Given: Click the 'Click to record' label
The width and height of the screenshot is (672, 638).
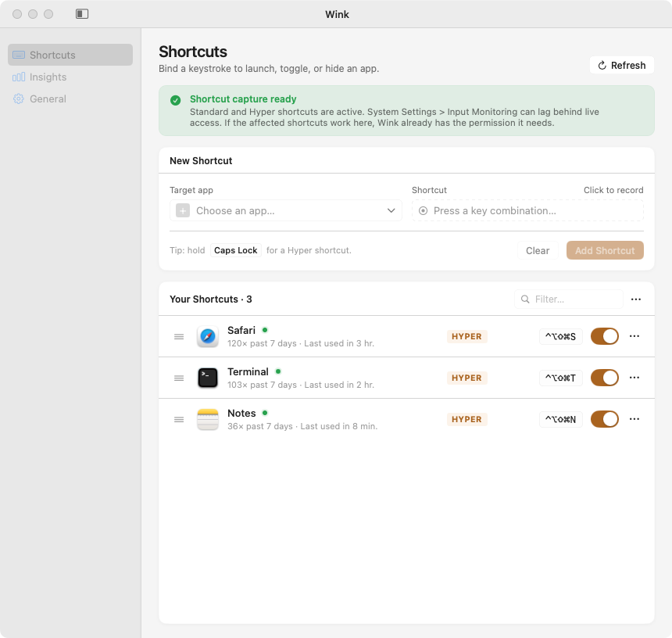Looking at the screenshot, I should 613,190.
